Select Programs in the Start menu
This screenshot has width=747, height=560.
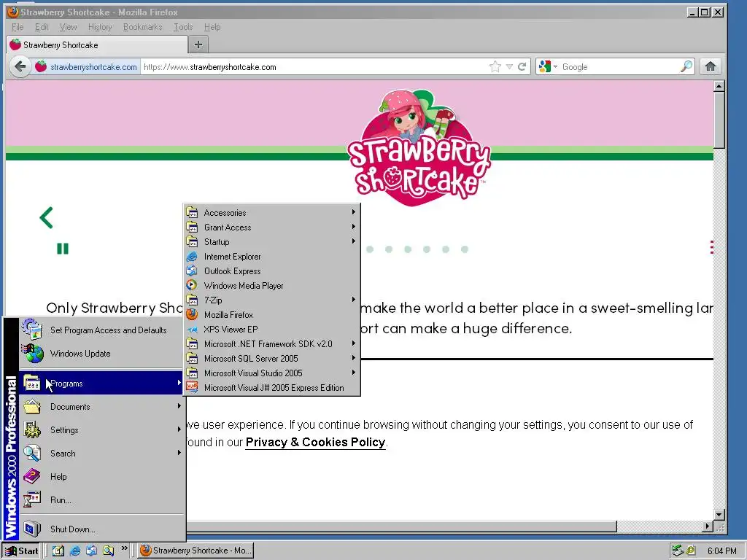pyautogui.click(x=101, y=384)
